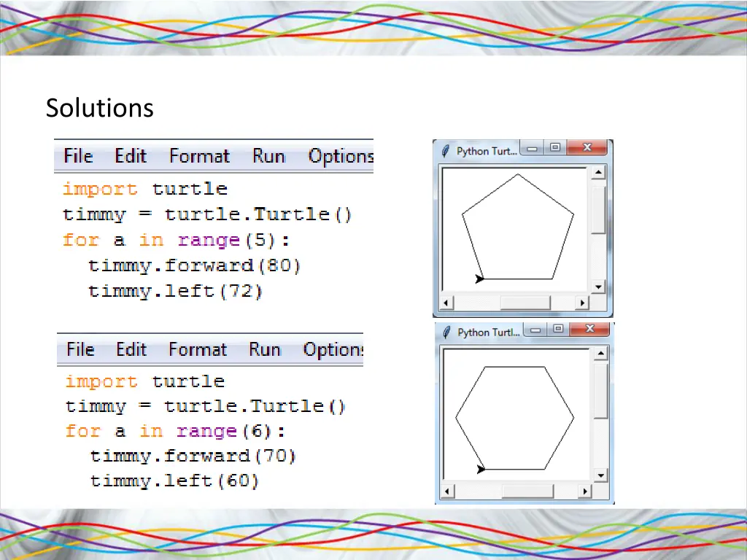The height and width of the screenshot is (560, 747).
Task: Click the scroll-right arrow in the hexagon window
Action: [584, 491]
